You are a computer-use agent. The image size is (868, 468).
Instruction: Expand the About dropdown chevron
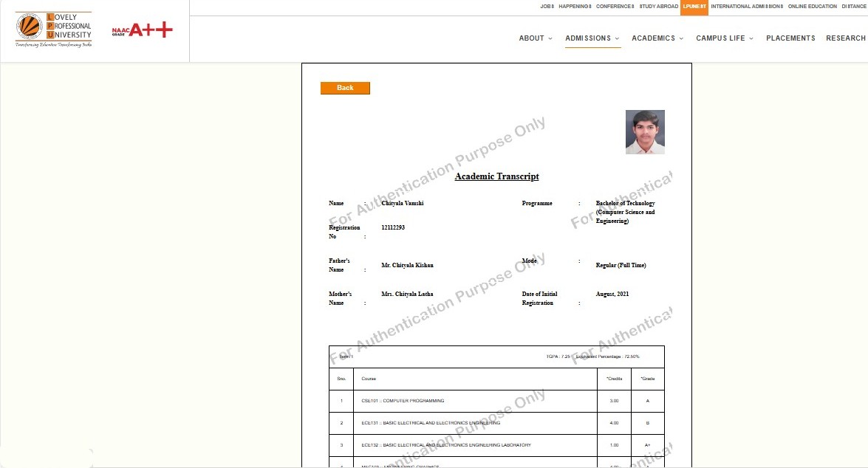coord(550,38)
